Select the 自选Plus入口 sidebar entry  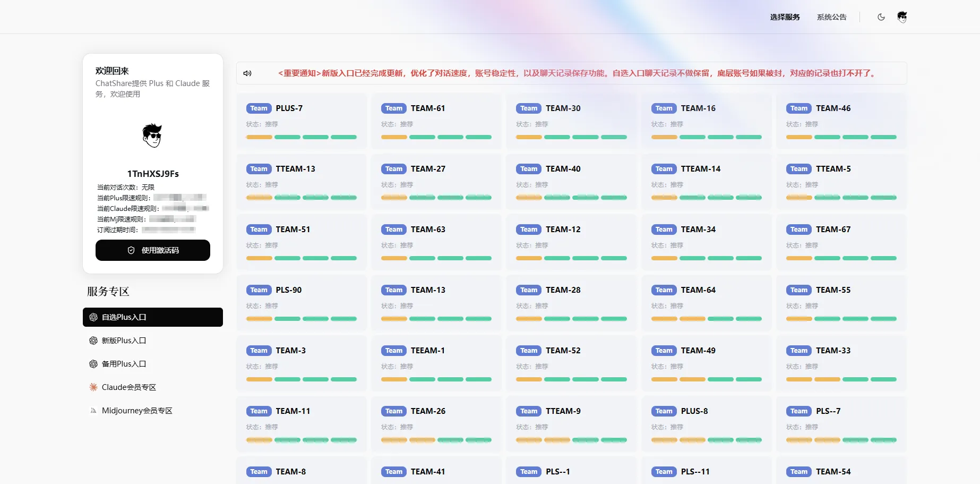(x=152, y=317)
